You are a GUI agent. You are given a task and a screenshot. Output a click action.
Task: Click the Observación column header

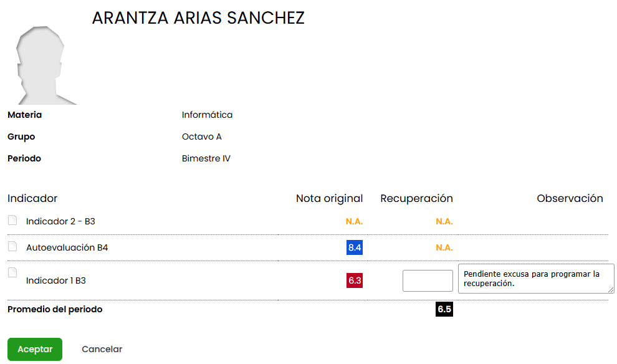coord(570,198)
